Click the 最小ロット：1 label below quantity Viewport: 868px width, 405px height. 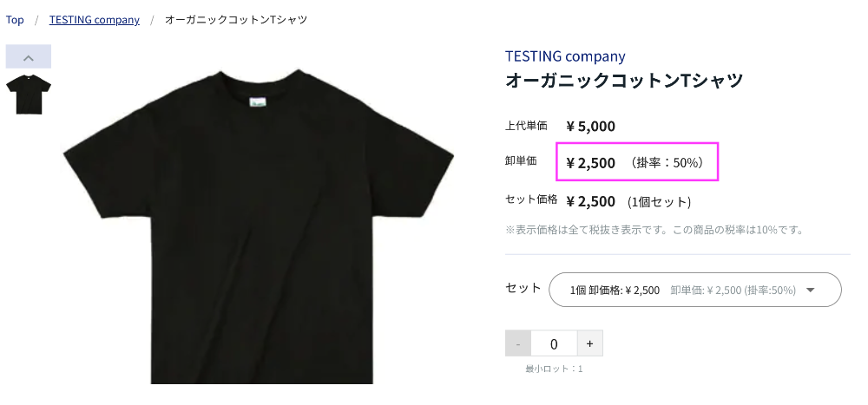coord(554,369)
